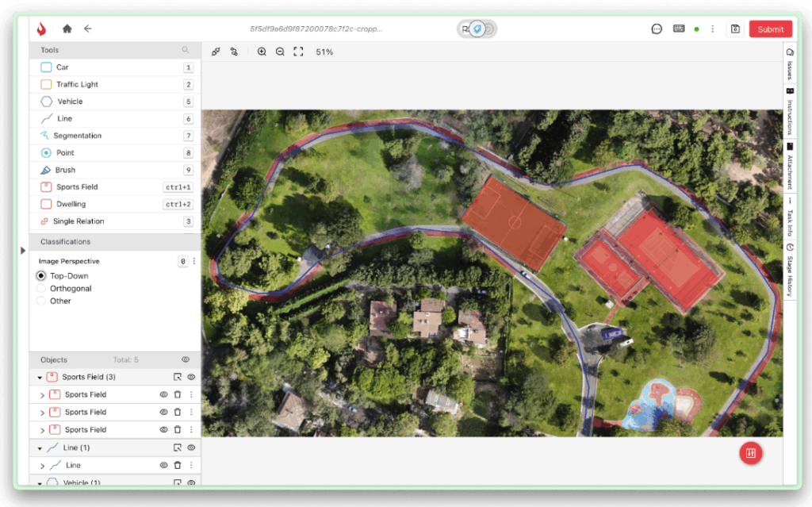Collapse the Sports Field (3) group

click(x=40, y=377)
